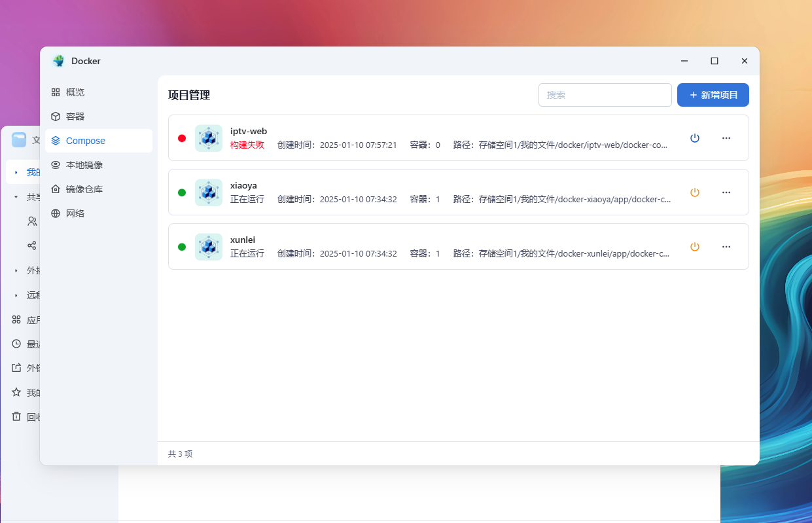Click the 本地镜像 disk icon
Viewport: 812px width, 523px height.
click(x=56, y=165)
